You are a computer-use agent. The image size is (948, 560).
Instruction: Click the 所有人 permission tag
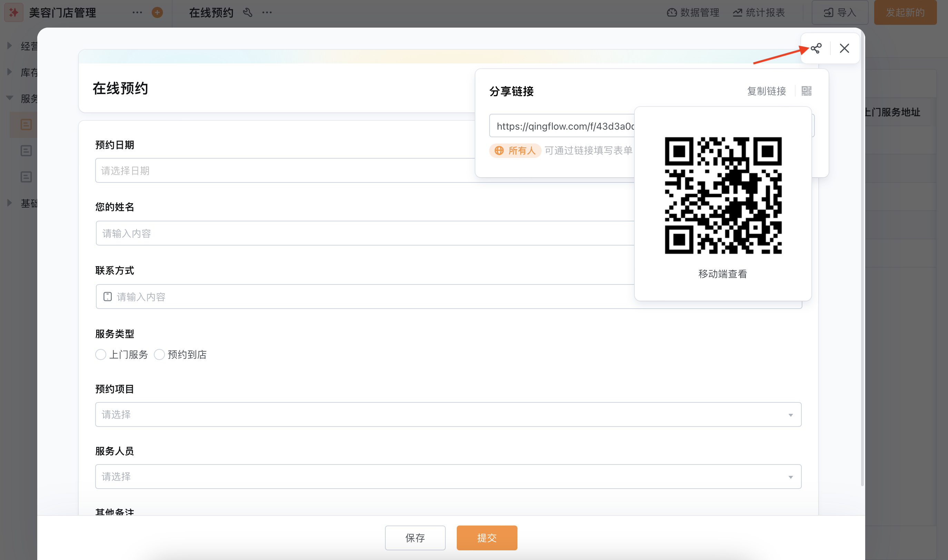515,151
